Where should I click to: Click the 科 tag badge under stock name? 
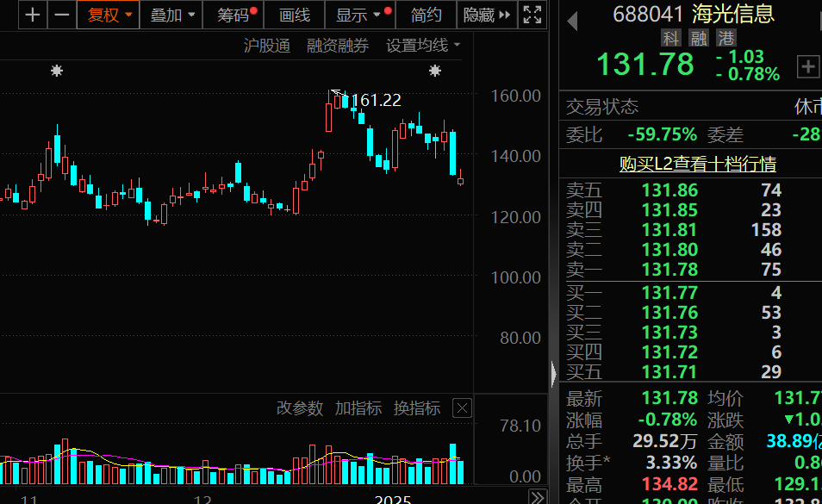(671, 37)
